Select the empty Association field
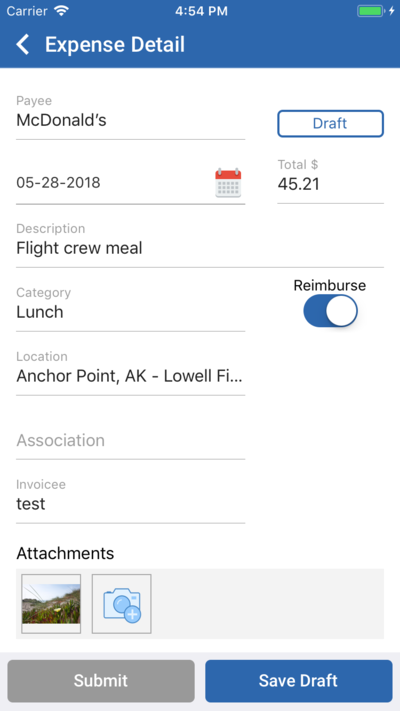Screen dimensions: 400x711 (131, 440)
